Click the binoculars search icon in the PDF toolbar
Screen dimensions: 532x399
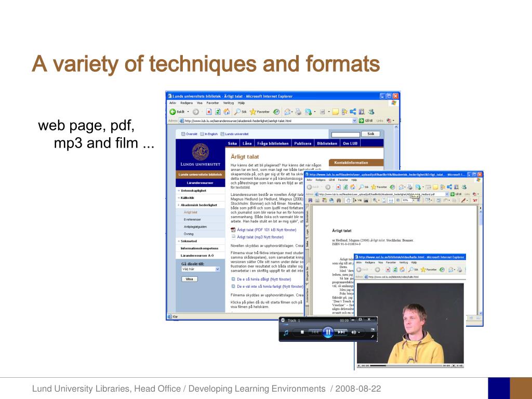(x=339, y=201)
